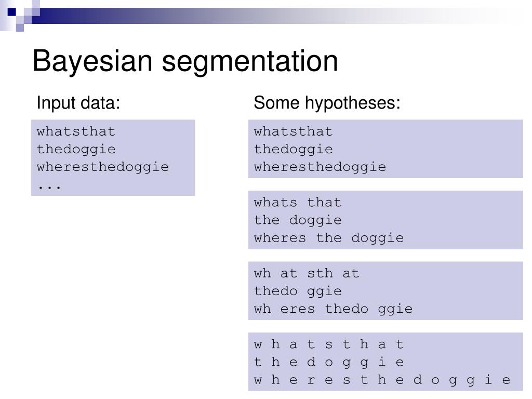Click the wheres the doggie line
Viewport: 532px width, 399px height.
(x=329, y=238)
